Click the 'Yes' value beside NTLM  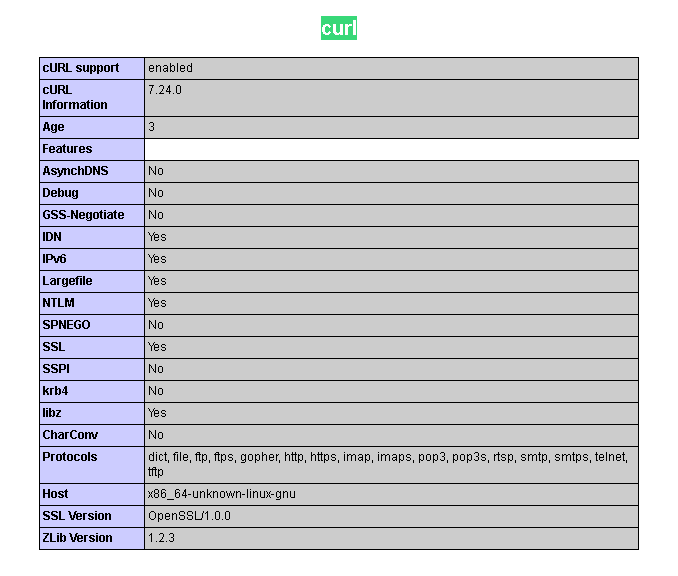[157, 303]
